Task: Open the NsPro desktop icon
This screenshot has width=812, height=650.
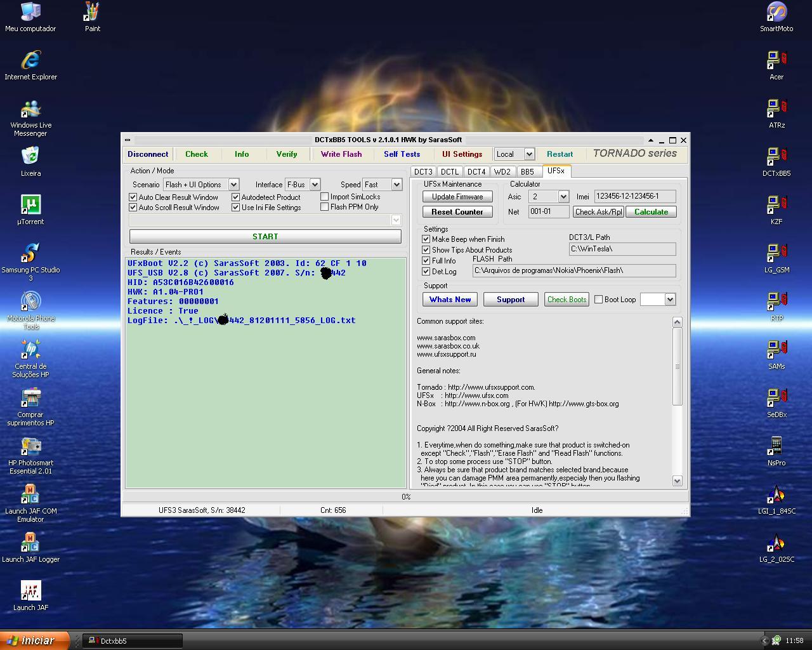Action: [776, 451]
